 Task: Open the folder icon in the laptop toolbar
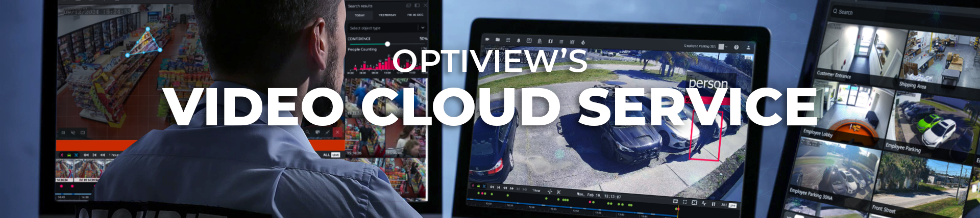pyautogui.click(x=498, y=40)
